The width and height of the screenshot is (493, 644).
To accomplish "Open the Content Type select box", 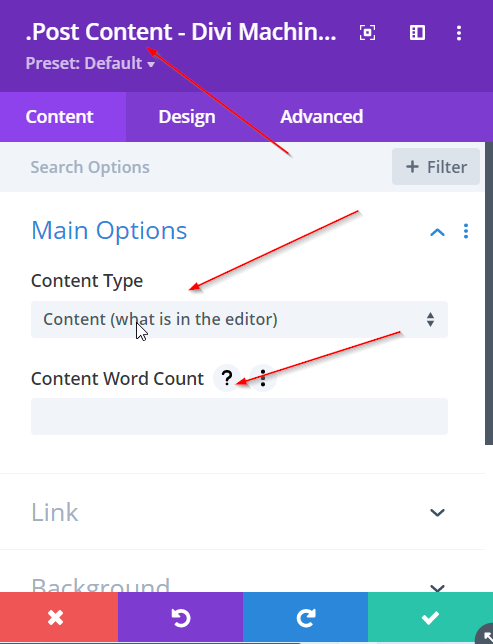I will point(239,320).
